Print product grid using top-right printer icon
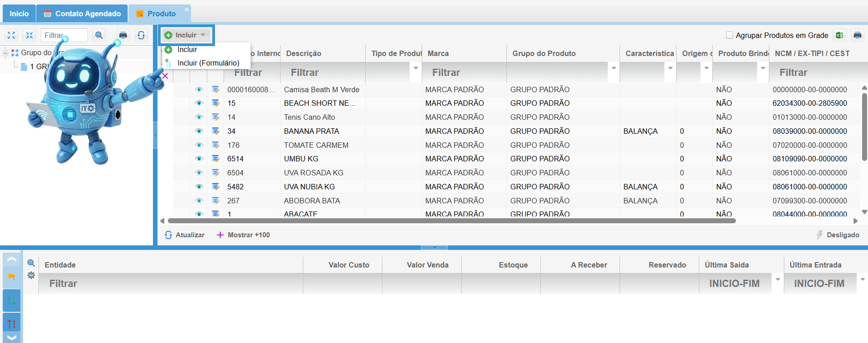This screenshot has height=343, width=868. tap(857, 35)
